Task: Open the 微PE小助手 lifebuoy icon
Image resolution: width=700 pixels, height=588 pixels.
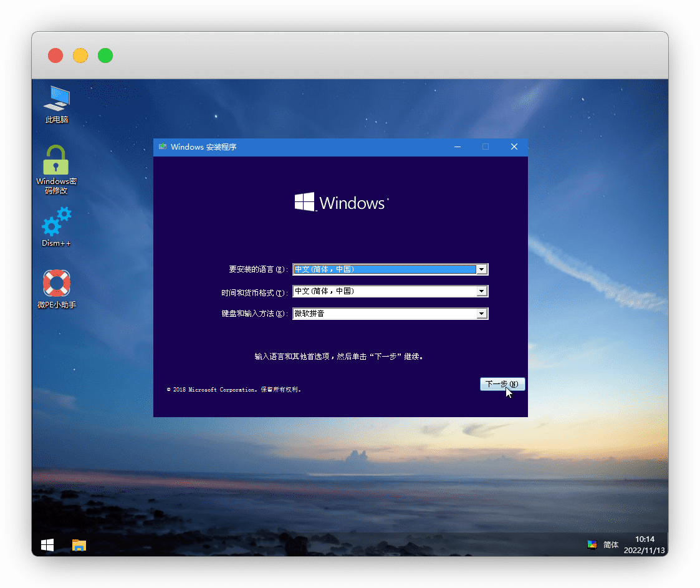Action: point(56,284)
